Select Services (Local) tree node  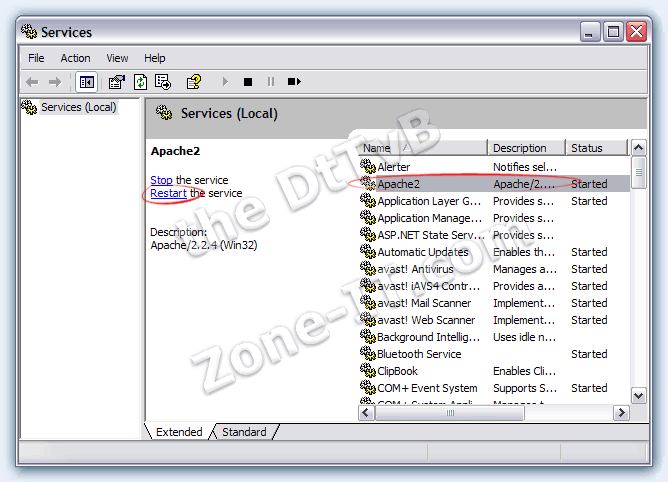78,107
